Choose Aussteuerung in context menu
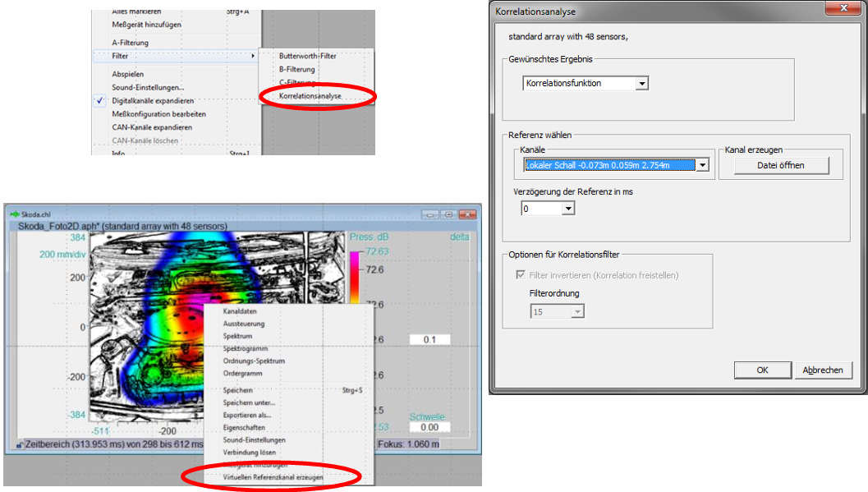Screen dimensions: 868x492 [244, 324]
